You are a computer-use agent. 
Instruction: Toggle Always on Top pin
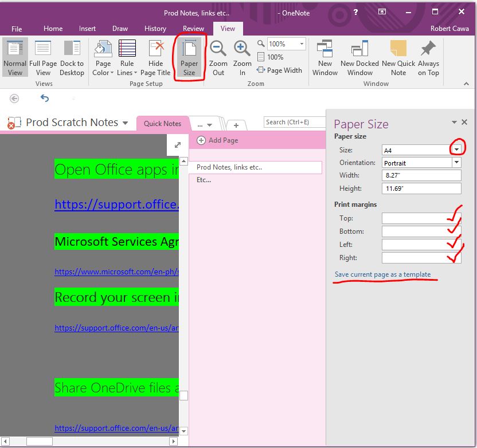(x=428, y=57)
